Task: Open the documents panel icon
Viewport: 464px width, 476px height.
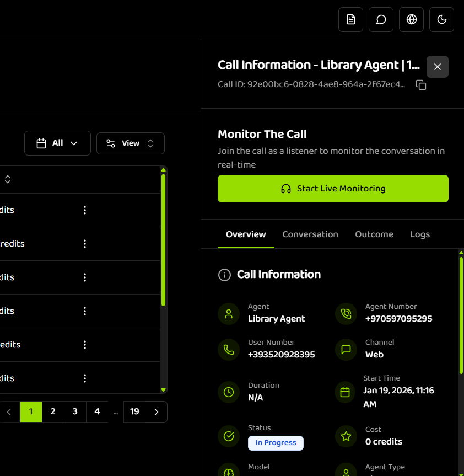Action: click(x=350, y=19)
